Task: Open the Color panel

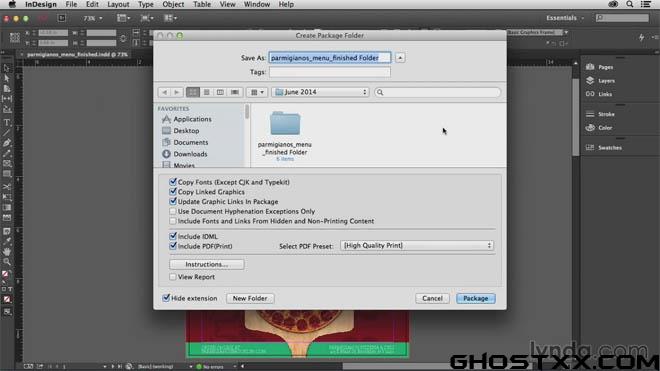Action: [x=599, y=128]
